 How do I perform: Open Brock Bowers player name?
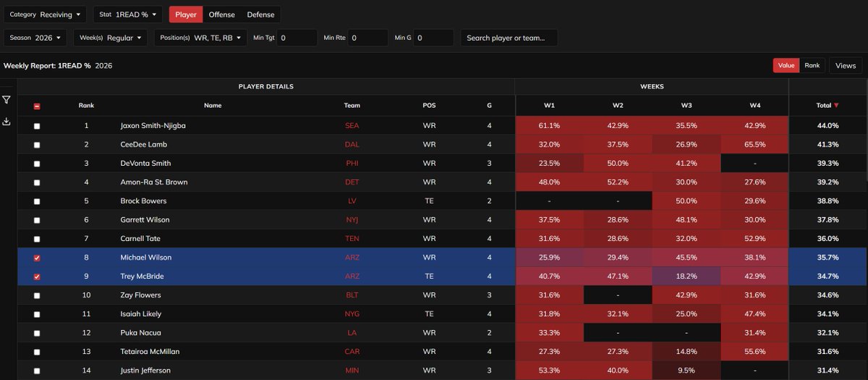(143, 201)
